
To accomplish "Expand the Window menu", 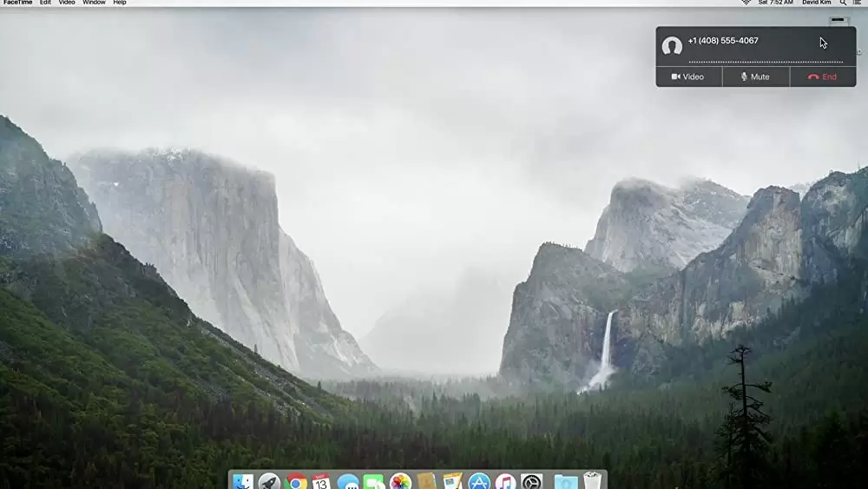I will click(94, 3).
